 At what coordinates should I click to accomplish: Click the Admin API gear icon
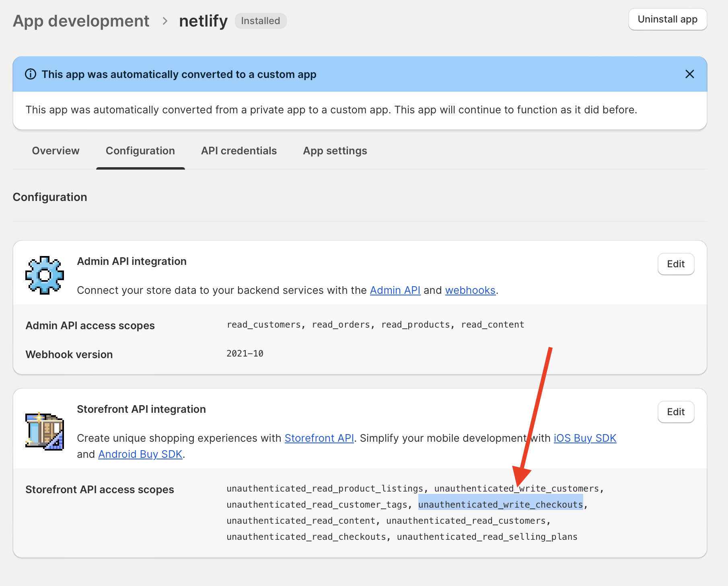pos(45,275)
